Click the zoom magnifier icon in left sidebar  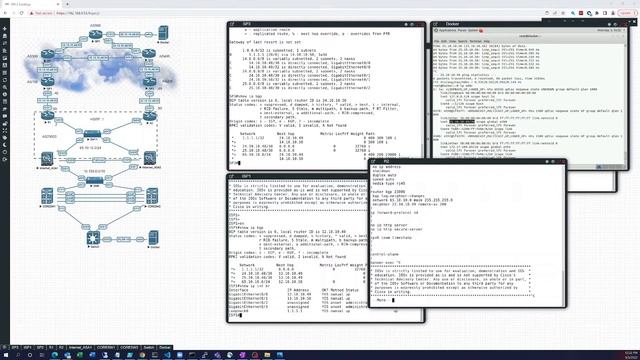pyautogui.click(x=4, y=87)
